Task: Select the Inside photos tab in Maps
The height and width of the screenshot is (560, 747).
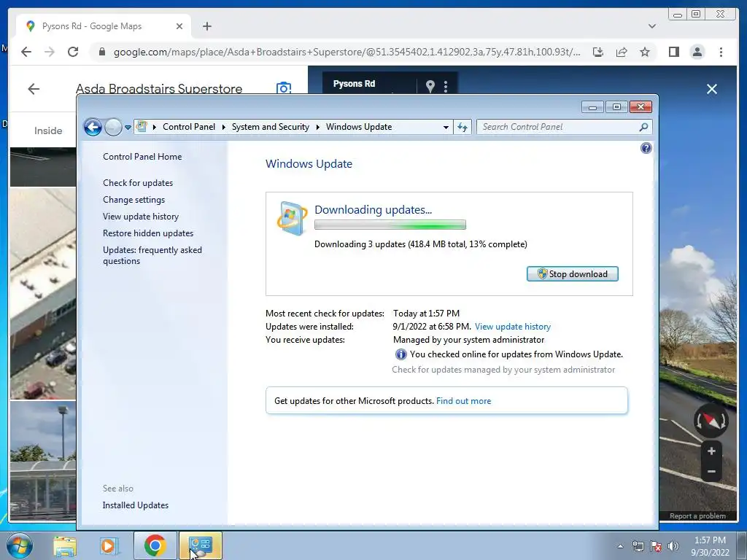Action: [x=48, y=131]
